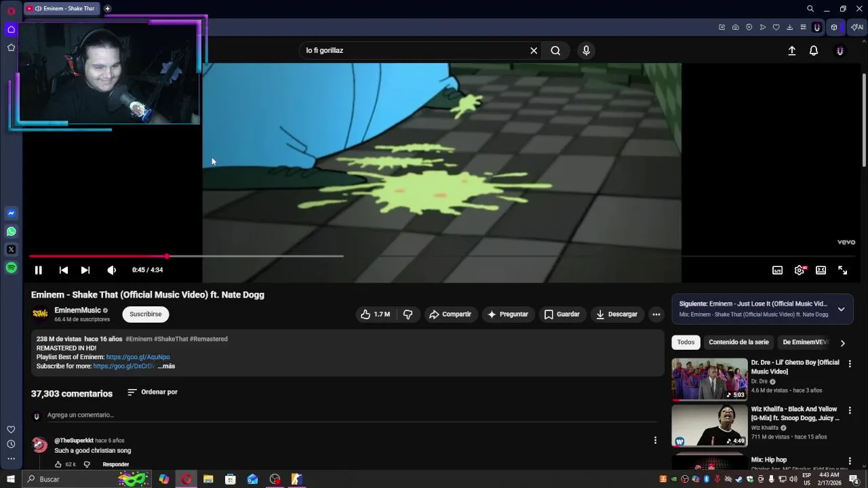Open more actions menu beside Descargar

(x=656, y=314)
